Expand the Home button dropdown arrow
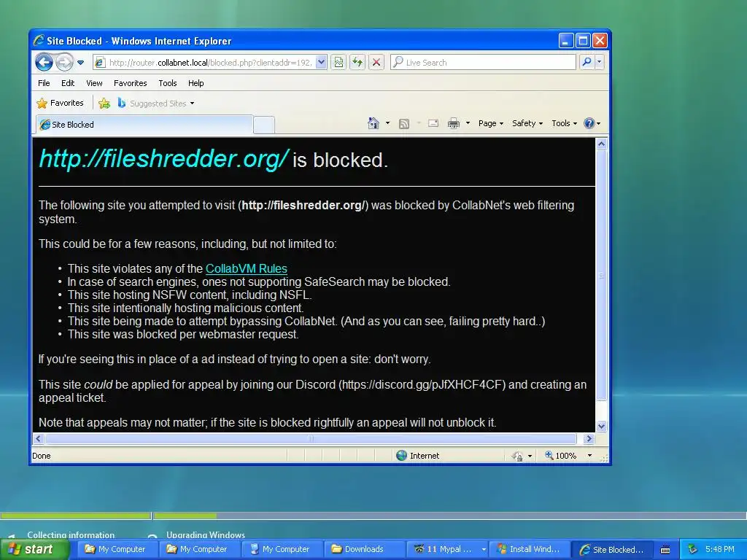Image resolution: width=747 pixels, height=560 pixels. click(x=388, y=123)
